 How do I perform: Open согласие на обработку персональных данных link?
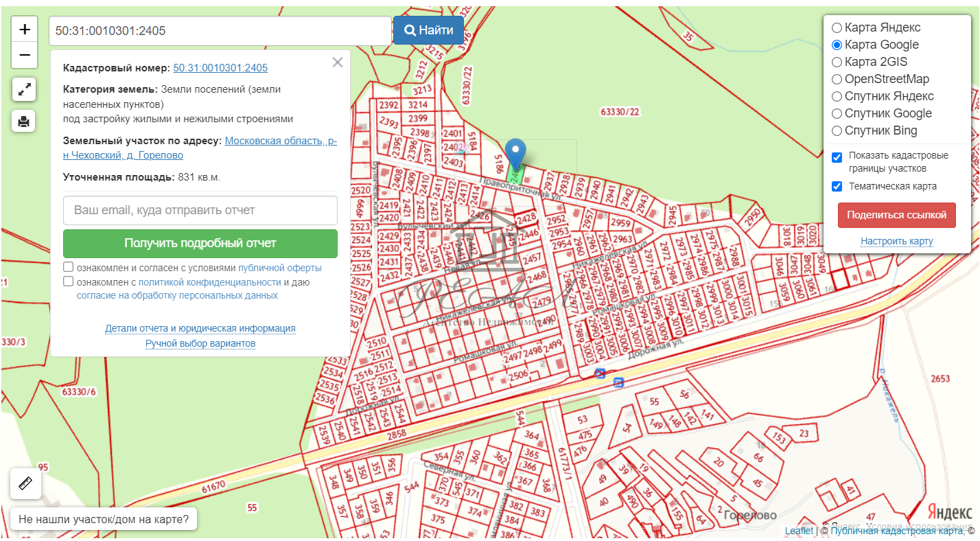coord(177,295)
